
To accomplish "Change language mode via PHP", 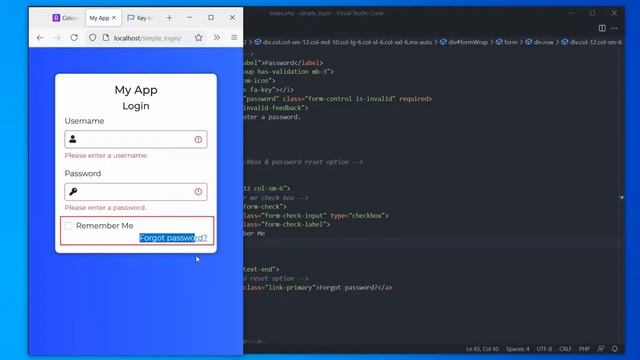I will pyautogui.click(x=584, y=349).
